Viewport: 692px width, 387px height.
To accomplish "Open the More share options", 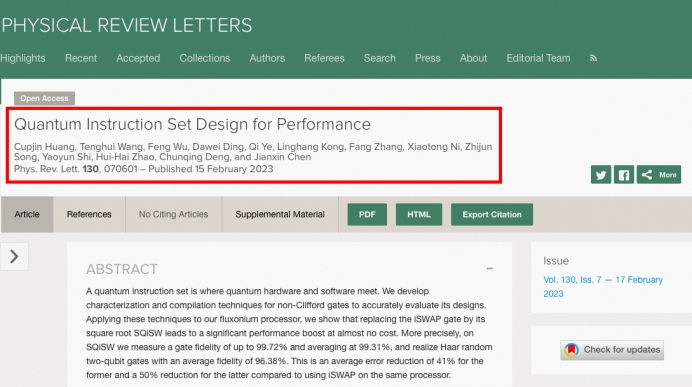I will 659,175.
